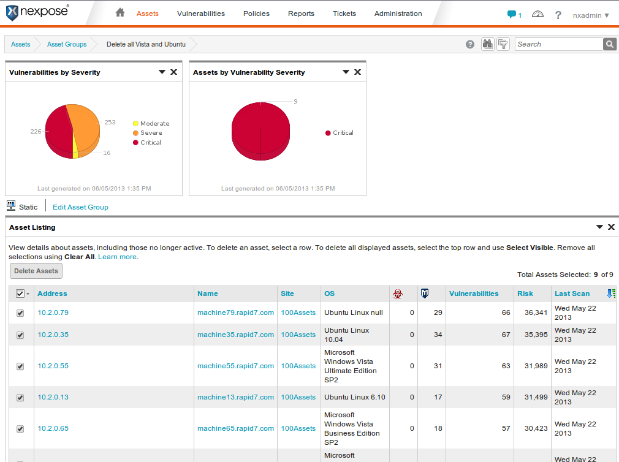The image size is (619, 462).
Task: Open the question mark help icon
Action: (x=558, y=15)
